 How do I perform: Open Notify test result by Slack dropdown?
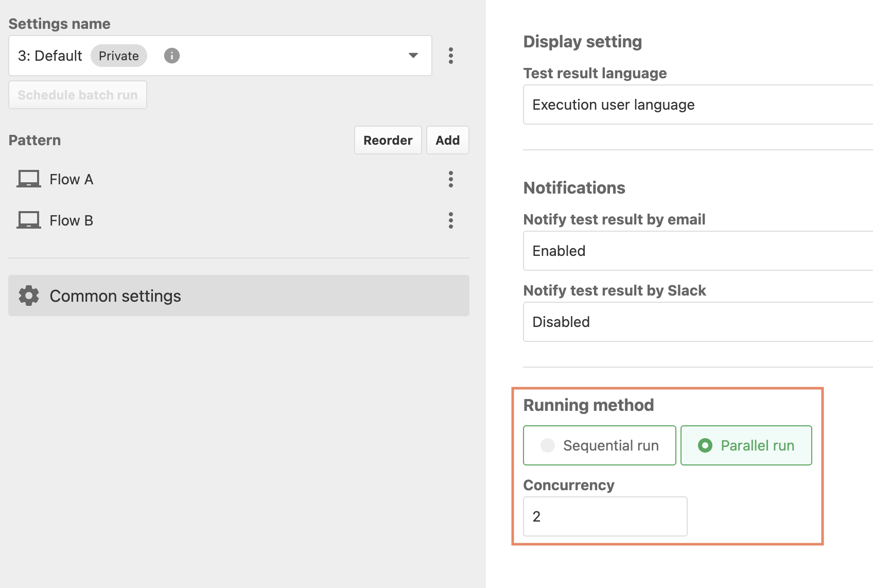tap(698, 322)
